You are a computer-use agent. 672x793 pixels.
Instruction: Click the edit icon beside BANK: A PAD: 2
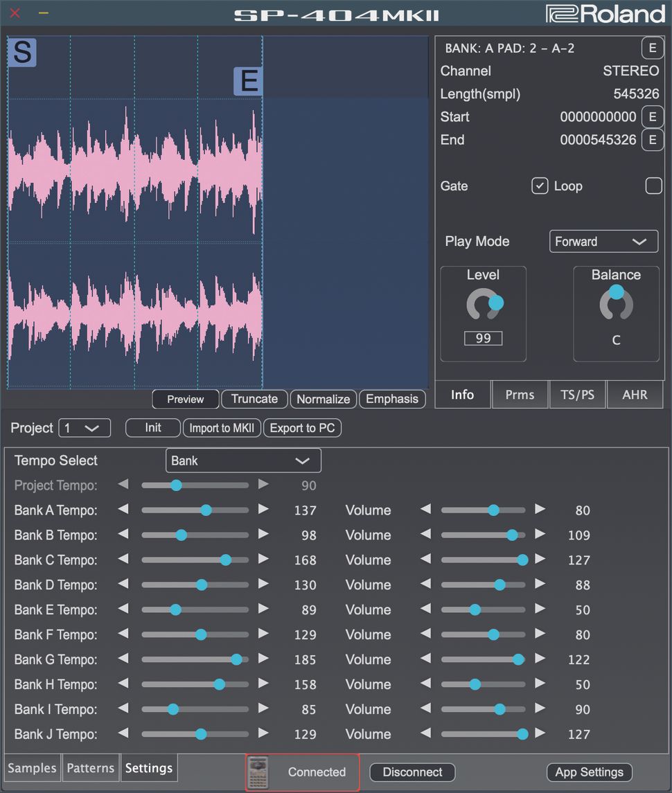(x=651, y=48)
